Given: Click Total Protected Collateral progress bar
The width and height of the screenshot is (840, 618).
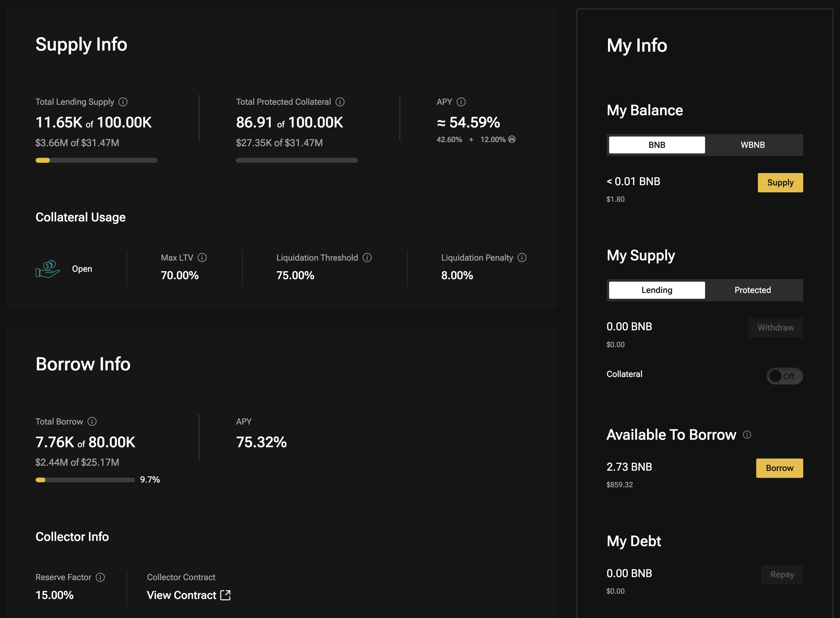Looking at the screenshot, I should (x=297, y=160).
